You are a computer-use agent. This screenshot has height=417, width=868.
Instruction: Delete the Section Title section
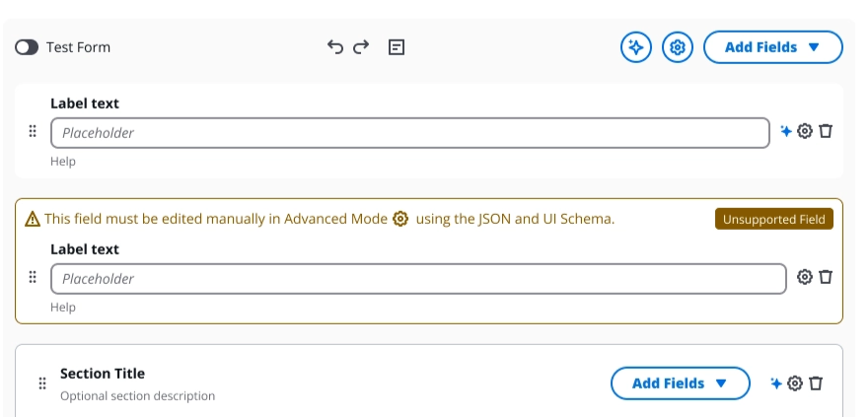(x=817, y=383)
